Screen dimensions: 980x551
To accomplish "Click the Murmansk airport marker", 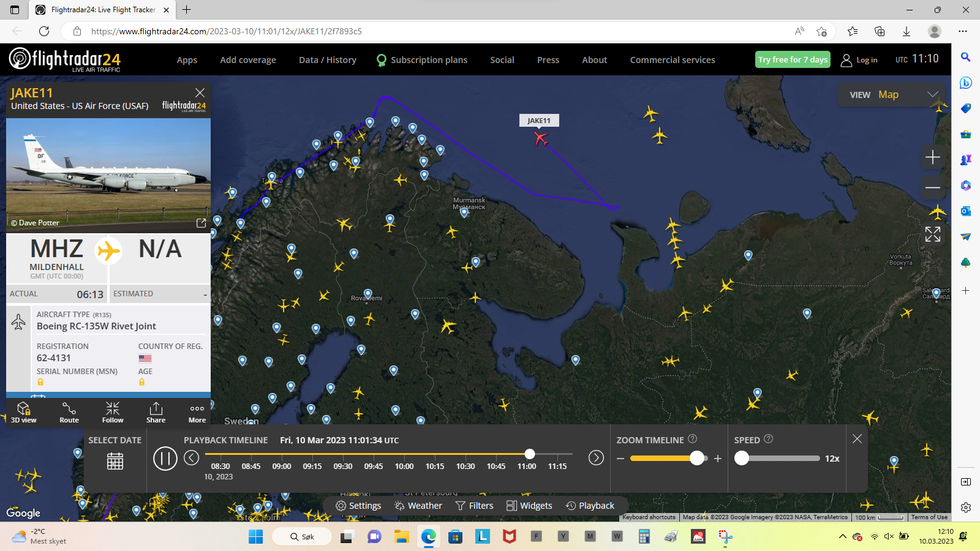I will point(464,213).
